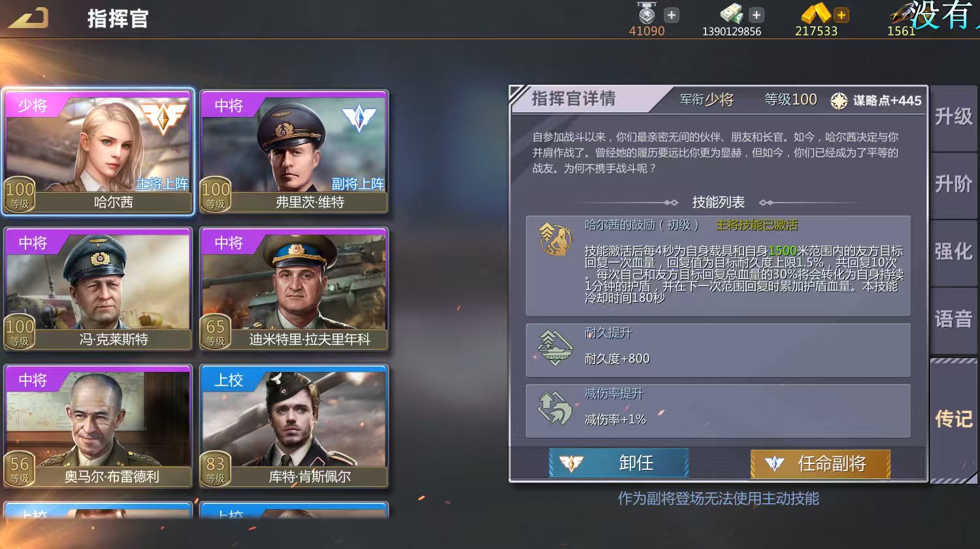Click the 任命副将 button
The width and height of the screenshot is (980, 549).
coord(821,463)
